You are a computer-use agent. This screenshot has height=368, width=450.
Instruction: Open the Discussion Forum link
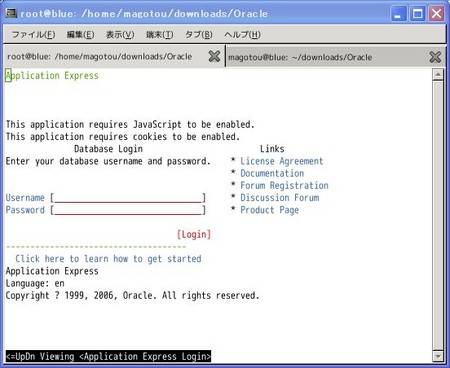[x=280, y=198]
